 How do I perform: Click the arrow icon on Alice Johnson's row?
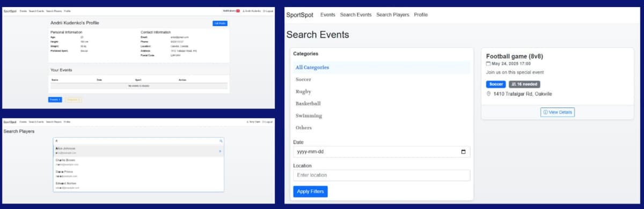click(x=220, y=151)
